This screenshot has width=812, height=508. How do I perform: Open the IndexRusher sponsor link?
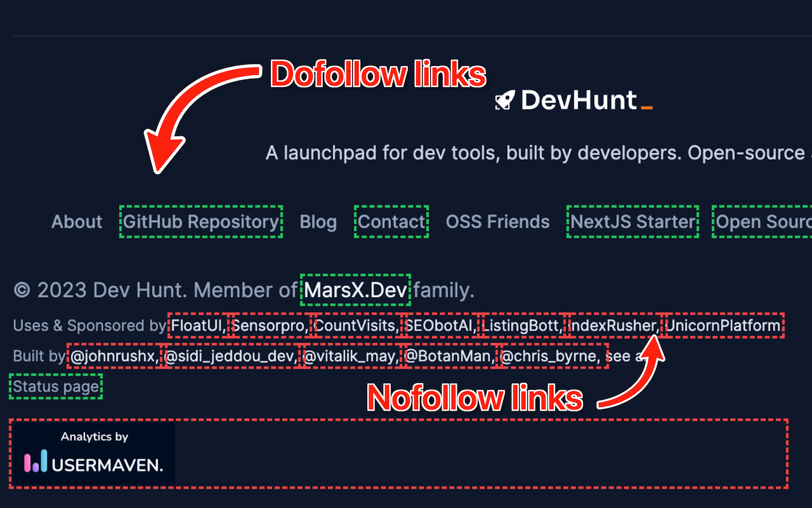614,326
